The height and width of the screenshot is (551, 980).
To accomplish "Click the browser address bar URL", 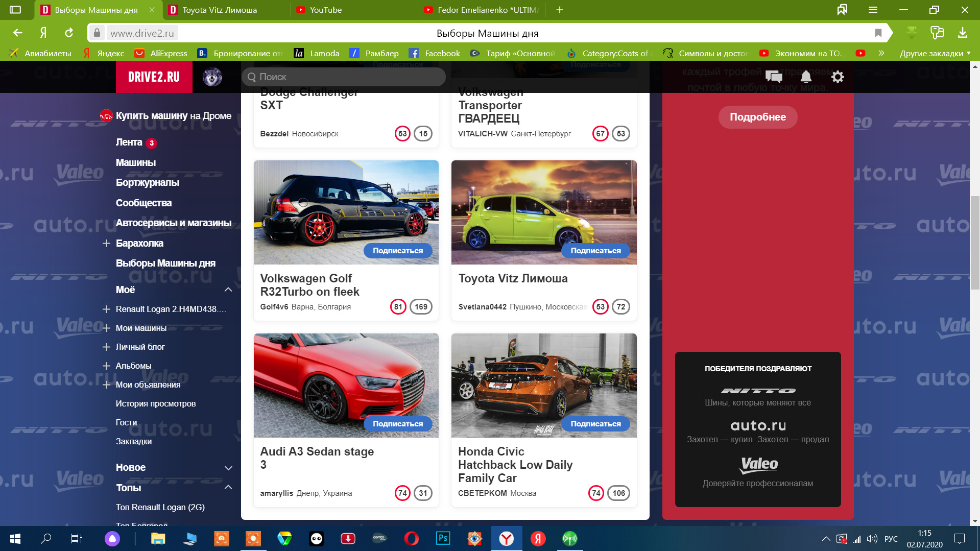I will click(142, 33).
